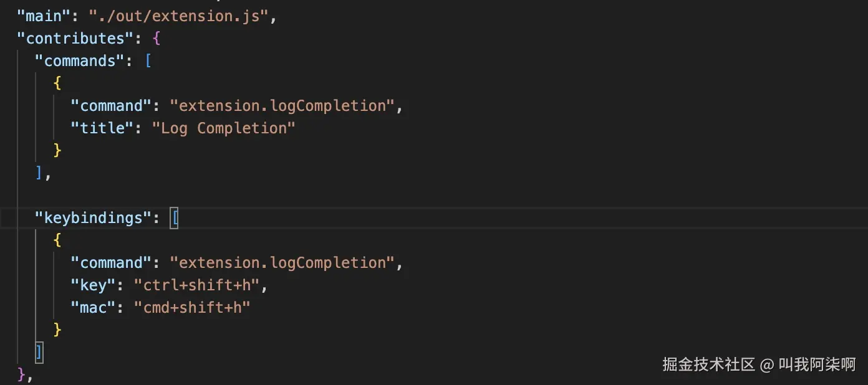The width and height of the screenshot is (868, 385).
Task: Click the "main" property key
Action: pyautogui.click(x=44, y=16)
